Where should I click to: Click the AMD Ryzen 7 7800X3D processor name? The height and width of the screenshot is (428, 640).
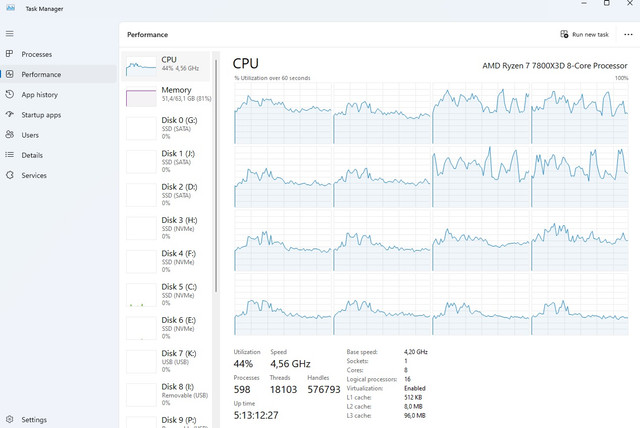pos(555,66)
